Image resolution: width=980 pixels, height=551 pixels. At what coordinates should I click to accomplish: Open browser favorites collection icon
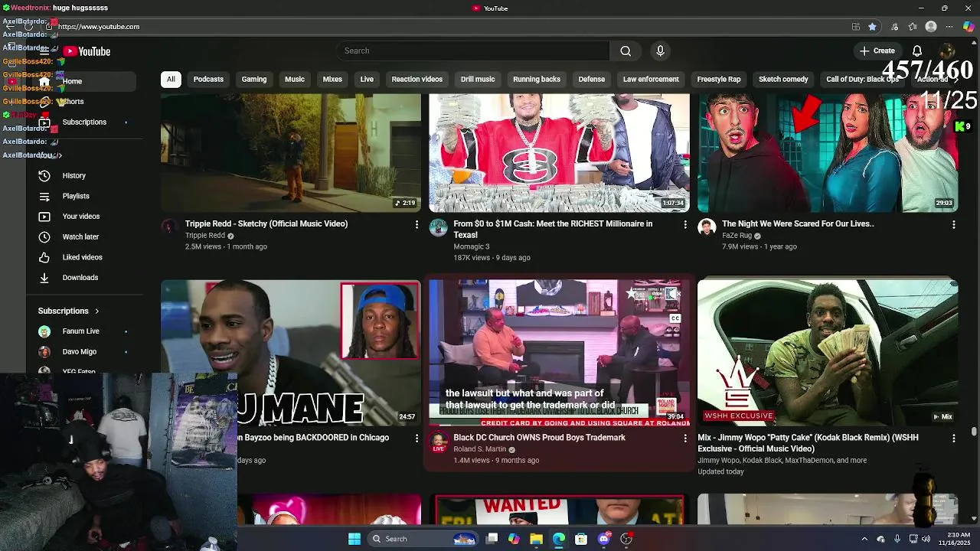tap(913, 26)
